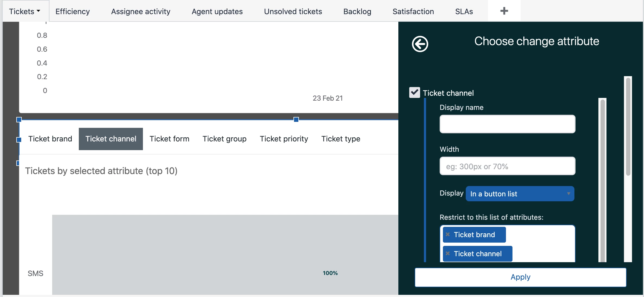
Task: Remove Ticket brand tag from restrict list
Action: (448, 234)
